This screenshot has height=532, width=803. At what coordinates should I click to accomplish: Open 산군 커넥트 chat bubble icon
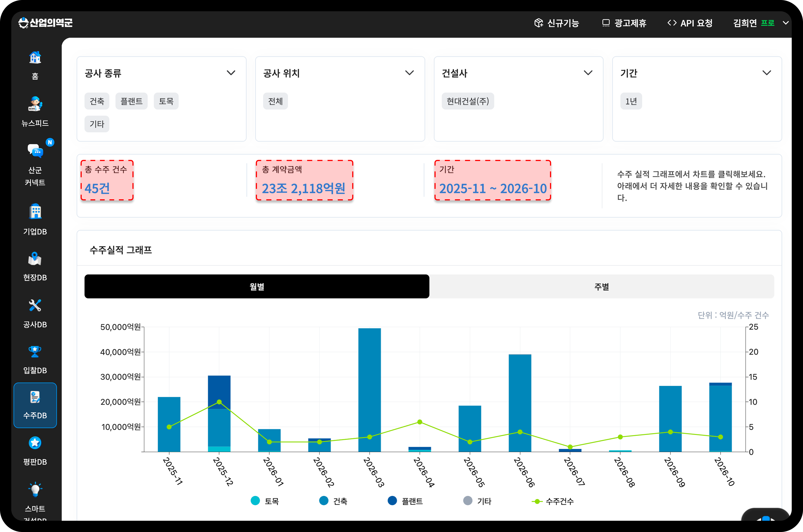[x=35, y=151]
